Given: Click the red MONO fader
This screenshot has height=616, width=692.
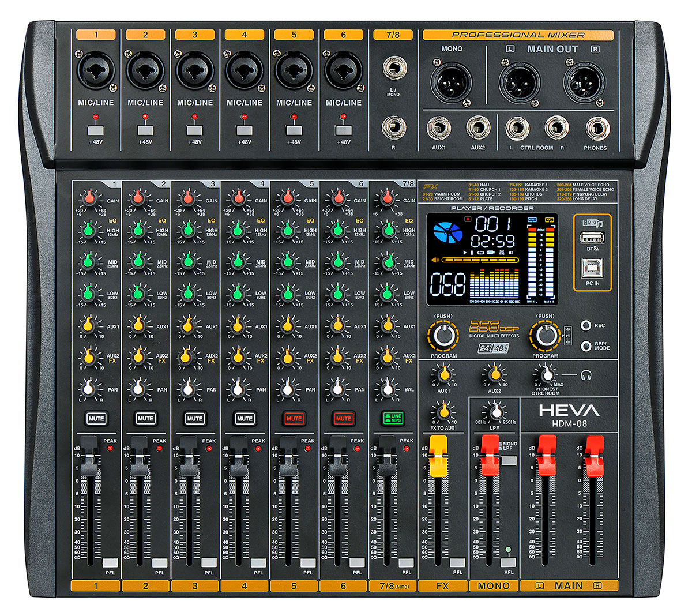Looking at the screenshot, I should (490, 456).
